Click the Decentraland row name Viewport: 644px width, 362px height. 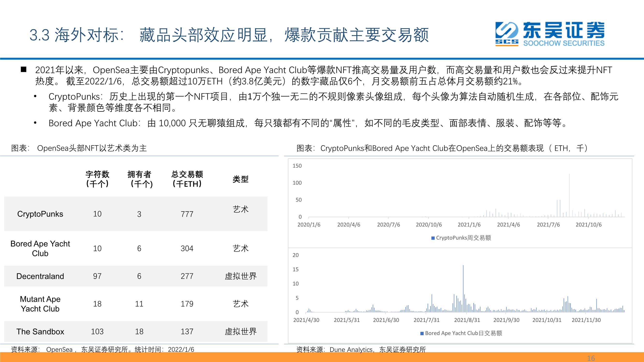click(40, 276)
